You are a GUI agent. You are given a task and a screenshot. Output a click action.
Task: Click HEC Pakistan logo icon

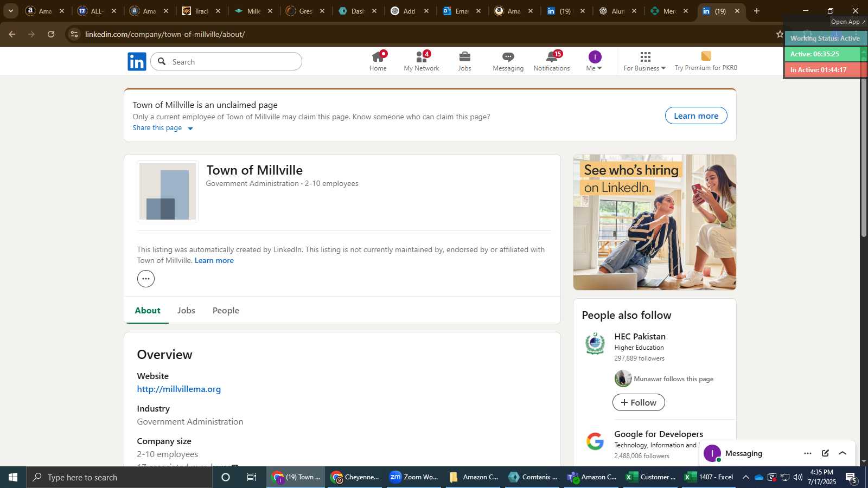point(595,344)
